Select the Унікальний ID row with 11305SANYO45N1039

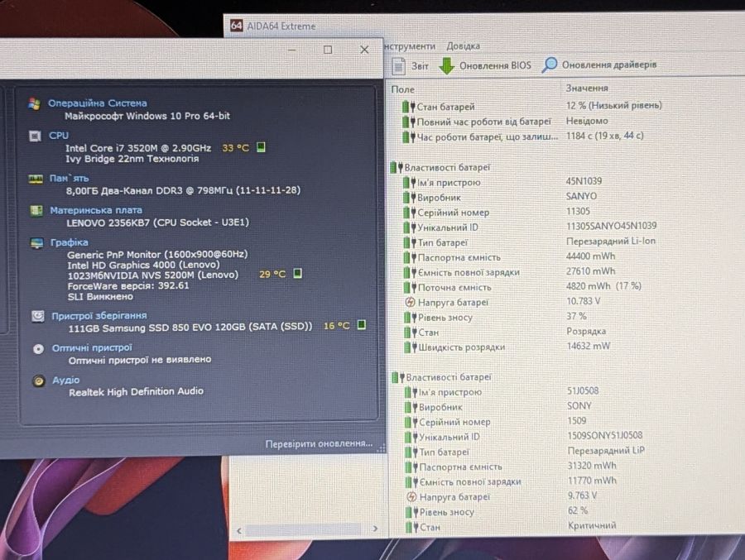pyautogui.click(x=531, y=227)
